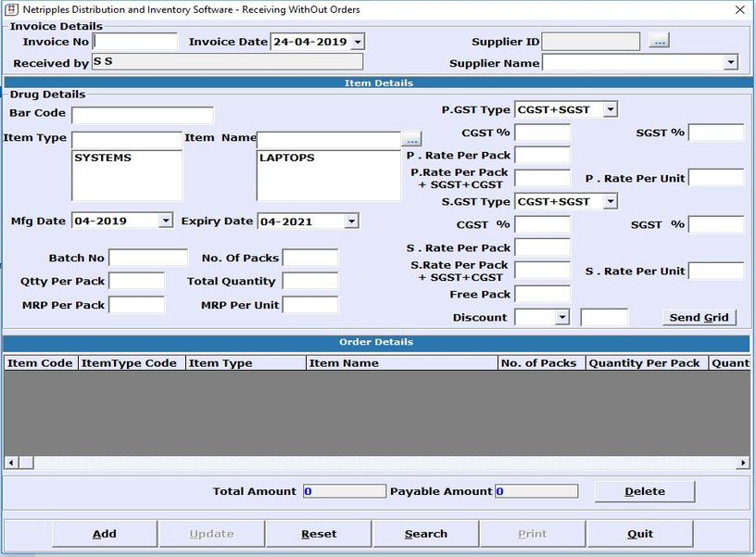
Task: Click the horizontal scrollbar thumb of the grid
Action: tap(26, 462)
